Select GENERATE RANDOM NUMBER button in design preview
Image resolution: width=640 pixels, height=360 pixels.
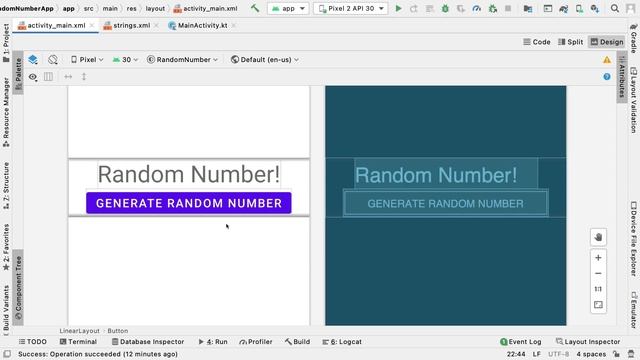click(189, 203)
